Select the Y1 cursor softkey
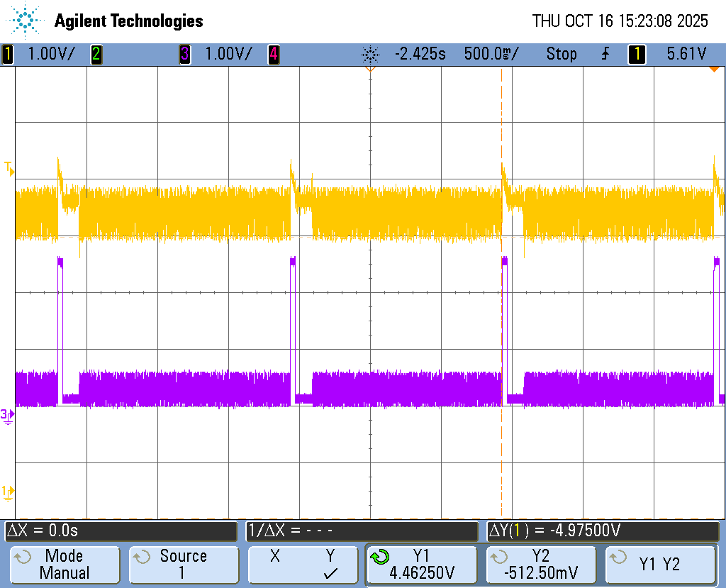Viewport: 726px width, 588px height. click(422, 565)
